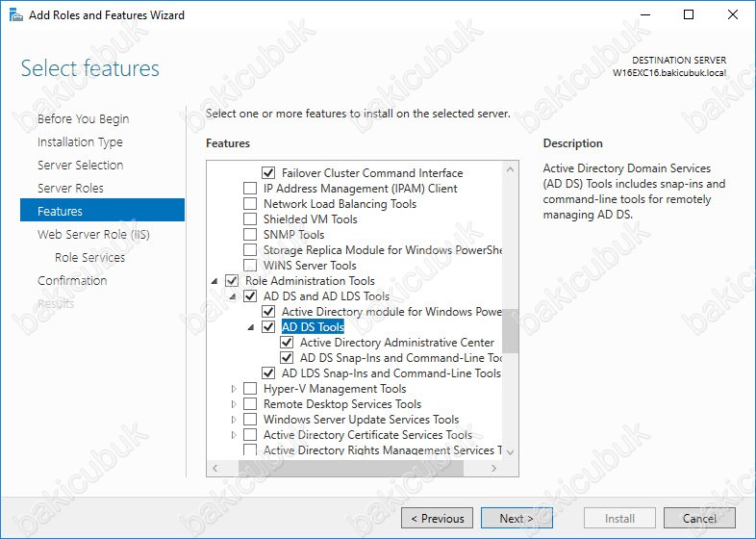756x539 pixels.
Task: Expand Active Directory Certificate Services Tools node
Action: click(x=234, y=435)
